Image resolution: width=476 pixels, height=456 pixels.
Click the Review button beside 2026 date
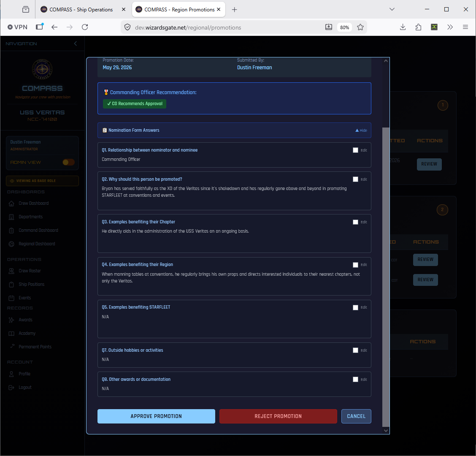tap(429, 164)
